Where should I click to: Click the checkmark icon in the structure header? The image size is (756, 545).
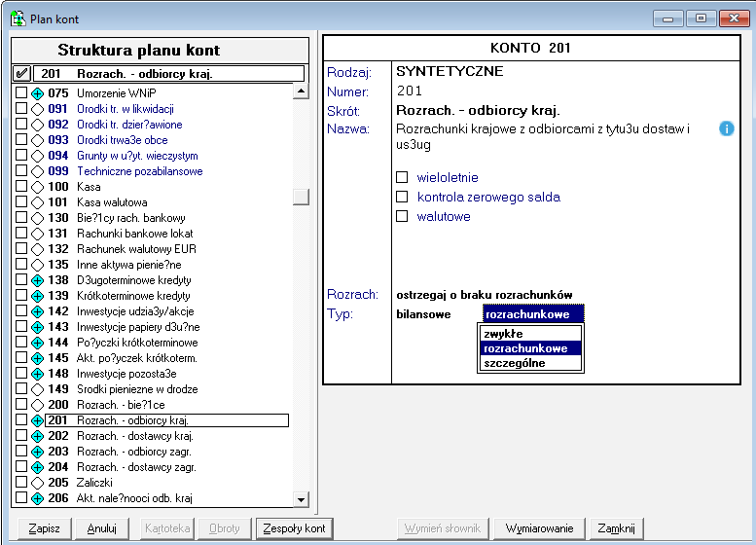click(21, 74)
